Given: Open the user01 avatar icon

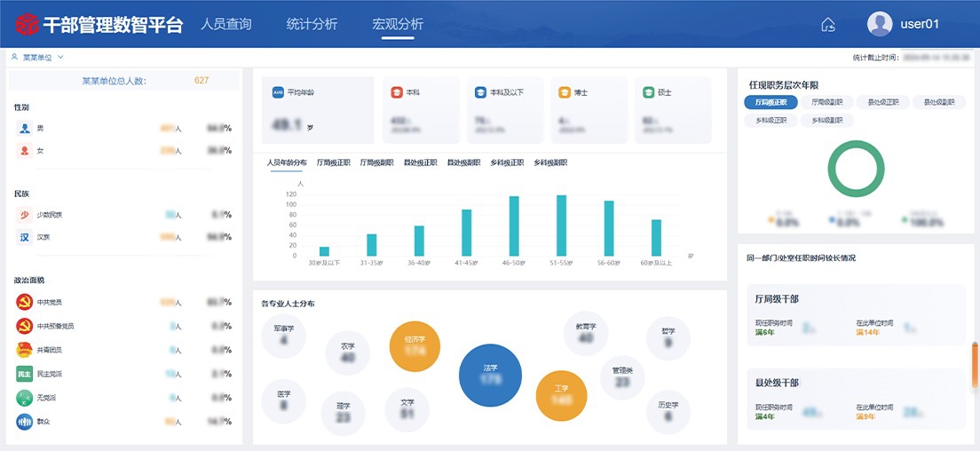Looking at the screenshot, I should tap(880, 24).
